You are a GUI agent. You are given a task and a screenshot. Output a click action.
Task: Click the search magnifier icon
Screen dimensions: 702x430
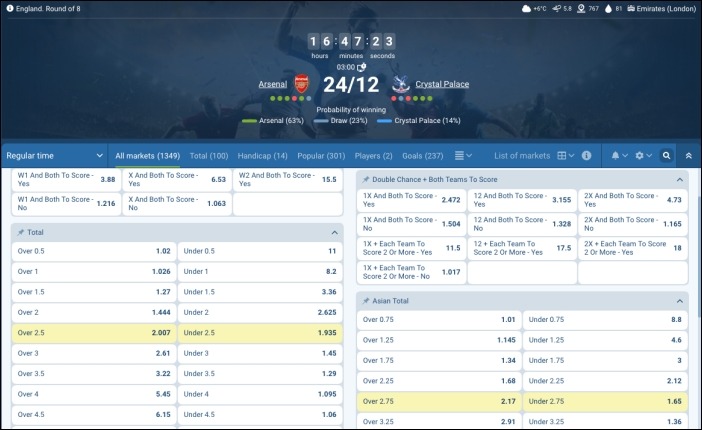tap(667, 156)
